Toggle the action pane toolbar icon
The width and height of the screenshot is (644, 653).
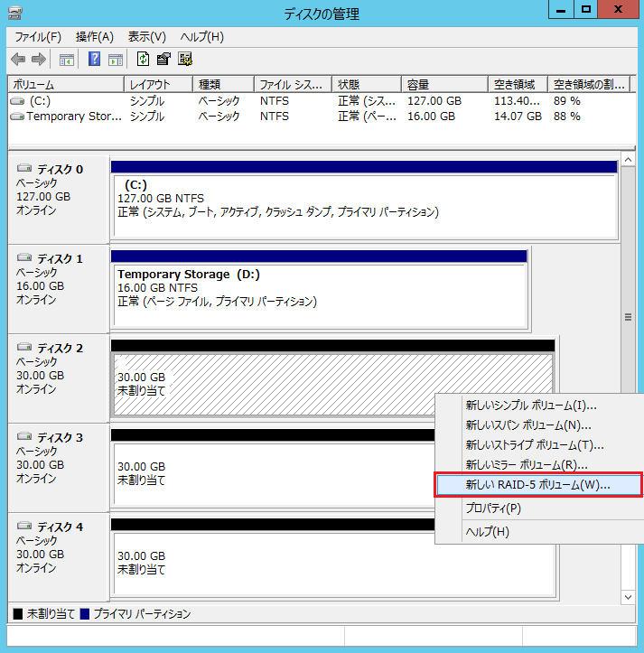[116, 60]
